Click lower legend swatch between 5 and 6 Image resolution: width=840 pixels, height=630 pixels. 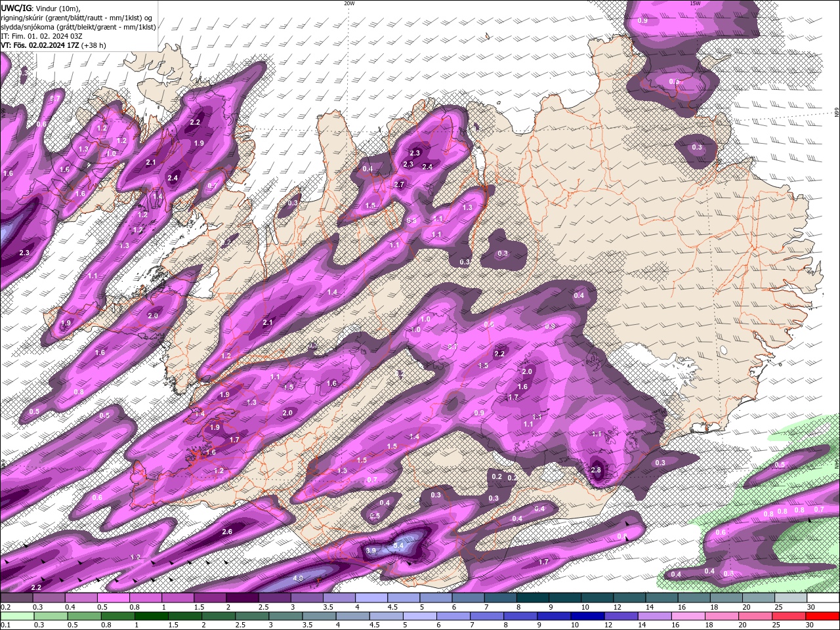(419, 616)
